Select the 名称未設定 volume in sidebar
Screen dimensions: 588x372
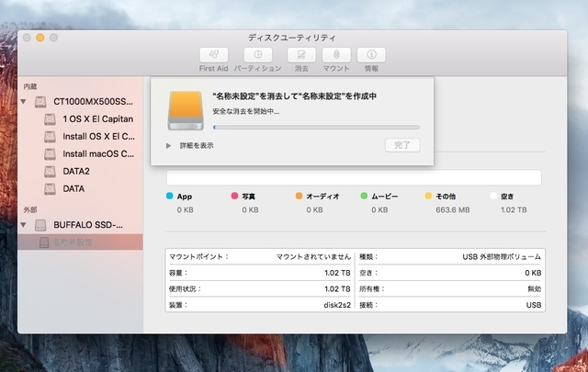coord(72,242)
